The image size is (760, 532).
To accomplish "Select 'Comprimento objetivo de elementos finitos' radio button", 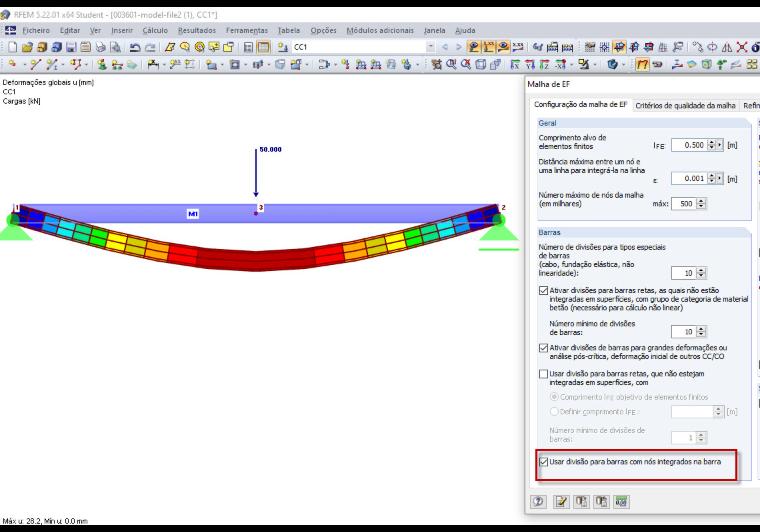I will coord(554,397).
